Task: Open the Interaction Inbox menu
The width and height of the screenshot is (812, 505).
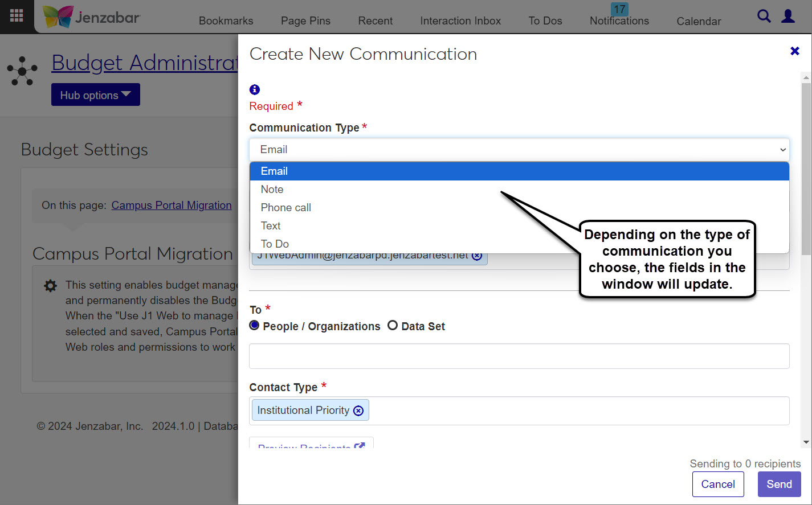Action: click(460, 21)
